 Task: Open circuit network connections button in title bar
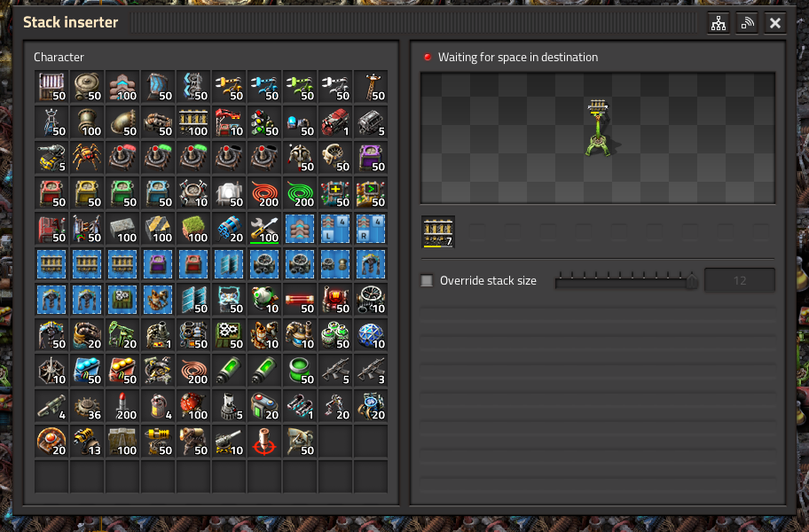click(719, 23)
